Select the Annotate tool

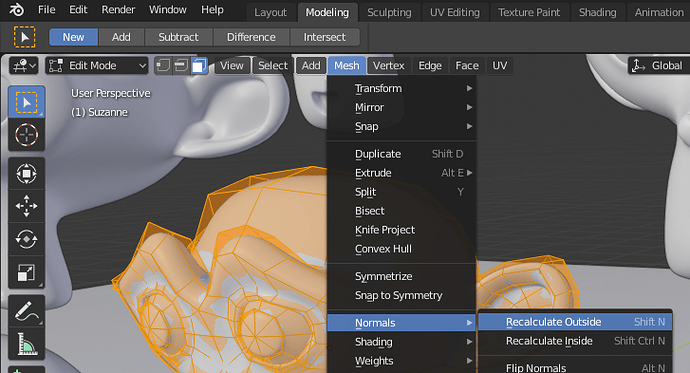26,311
